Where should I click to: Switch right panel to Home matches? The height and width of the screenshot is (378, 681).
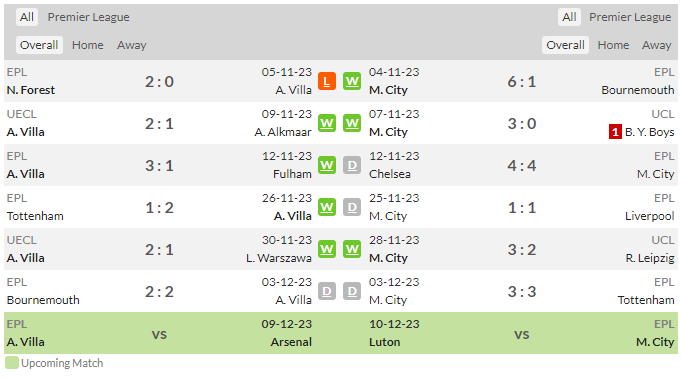click(x=613, y=45)
